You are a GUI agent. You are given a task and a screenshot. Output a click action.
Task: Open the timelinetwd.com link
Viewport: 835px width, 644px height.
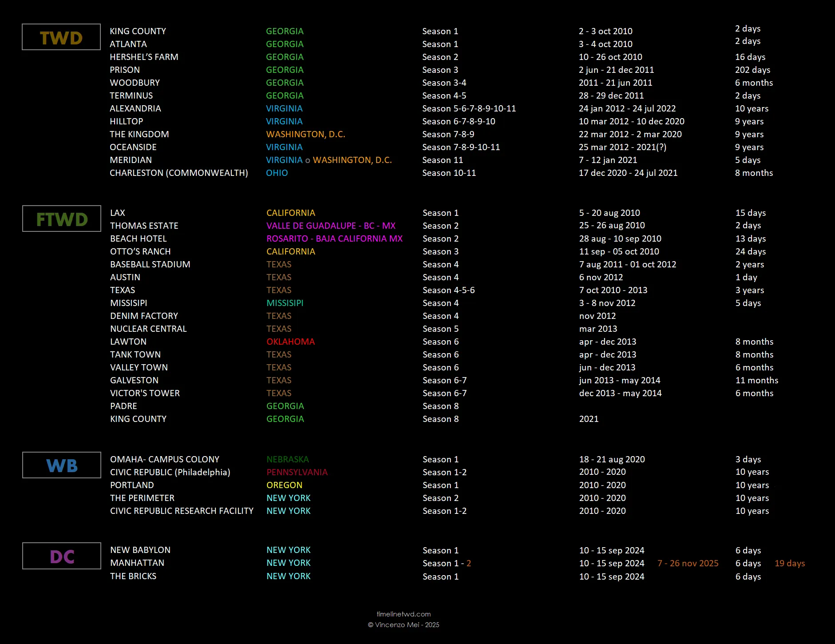coord(403,614)
